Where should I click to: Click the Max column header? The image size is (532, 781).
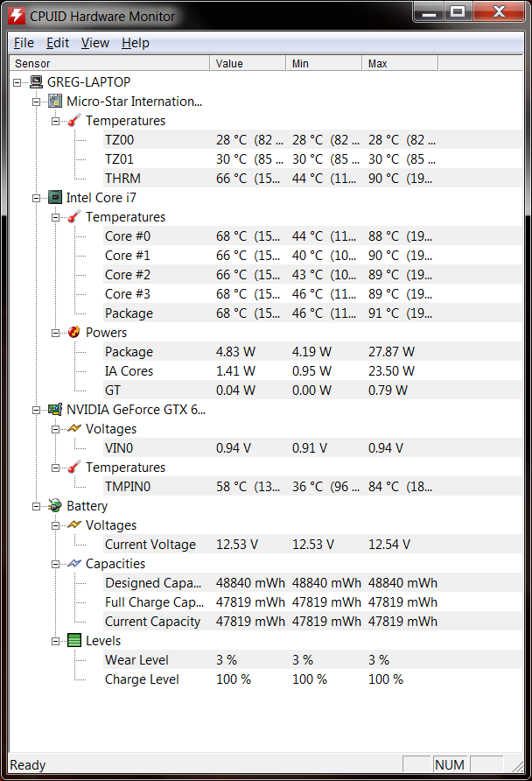pos(400,63)
